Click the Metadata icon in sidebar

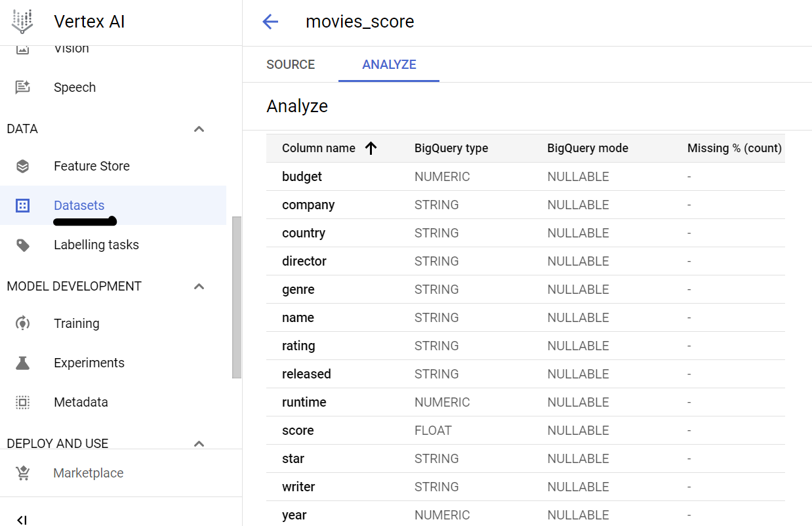point(23,402)
